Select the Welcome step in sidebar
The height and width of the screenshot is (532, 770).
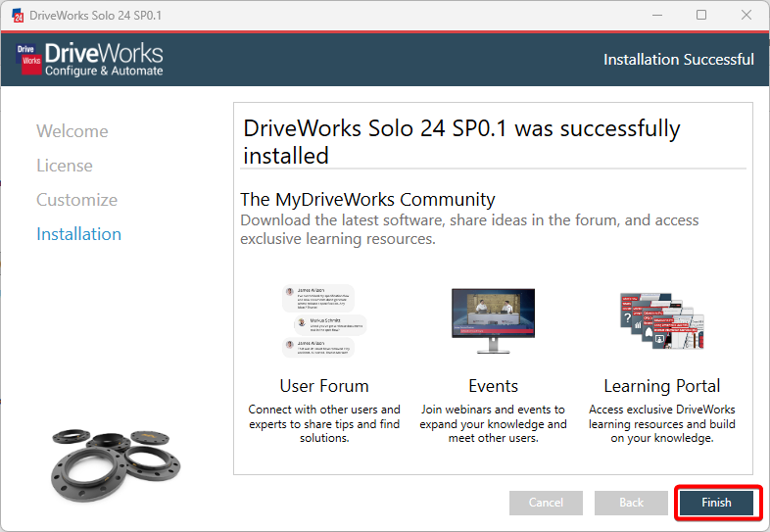pos(72,131)
